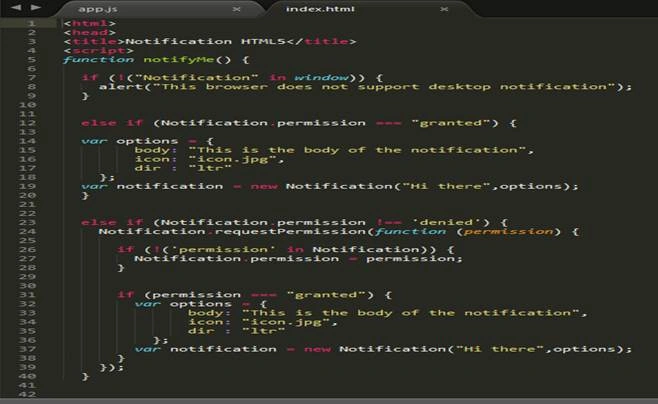Click the 'body:' key on line 33
Image resolution: width=658 pixels, height=404 pixels.
coord(209,313)
